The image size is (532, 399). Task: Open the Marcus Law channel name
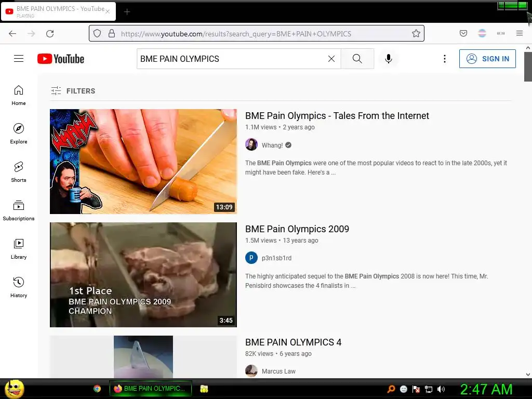pos(278,371)
